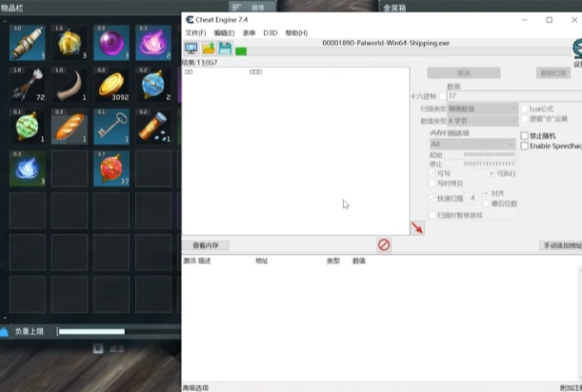
Task: Select the red sphere stack of 37
Action: click(111, 168)
